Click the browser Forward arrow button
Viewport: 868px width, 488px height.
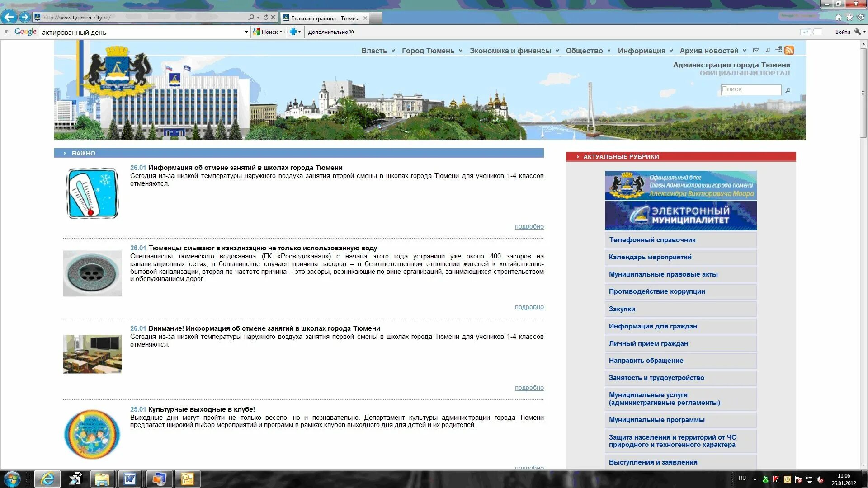[x=25, y=17]
